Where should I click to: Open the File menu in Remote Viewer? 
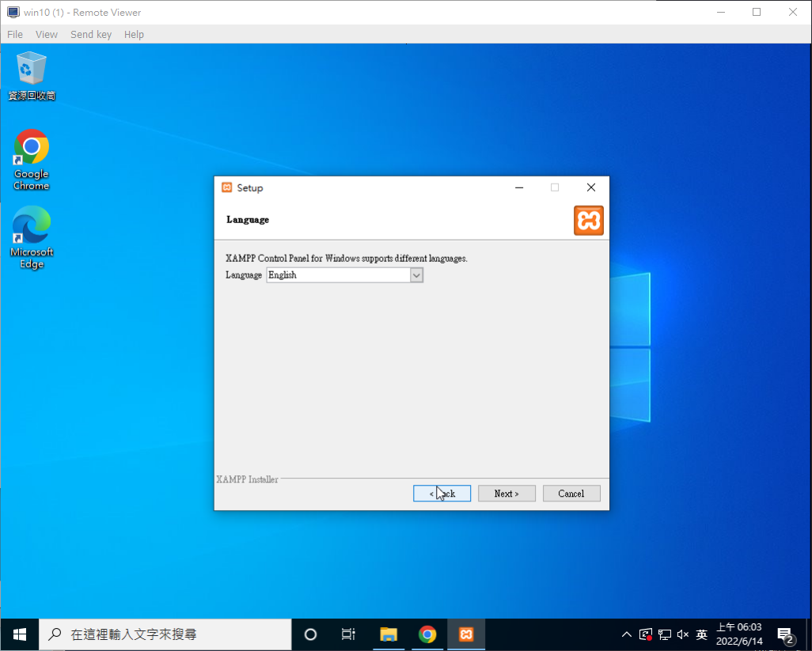click(x=15, y=35)
